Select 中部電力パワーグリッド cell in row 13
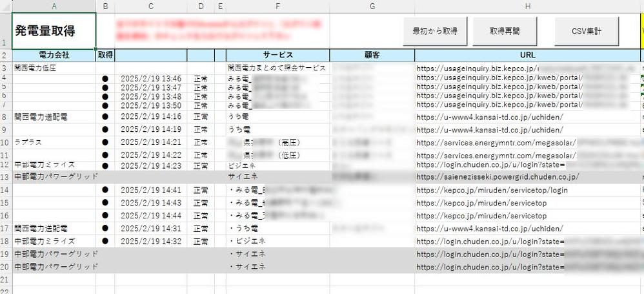Screen dimensions: 644x294 (54, 177)
